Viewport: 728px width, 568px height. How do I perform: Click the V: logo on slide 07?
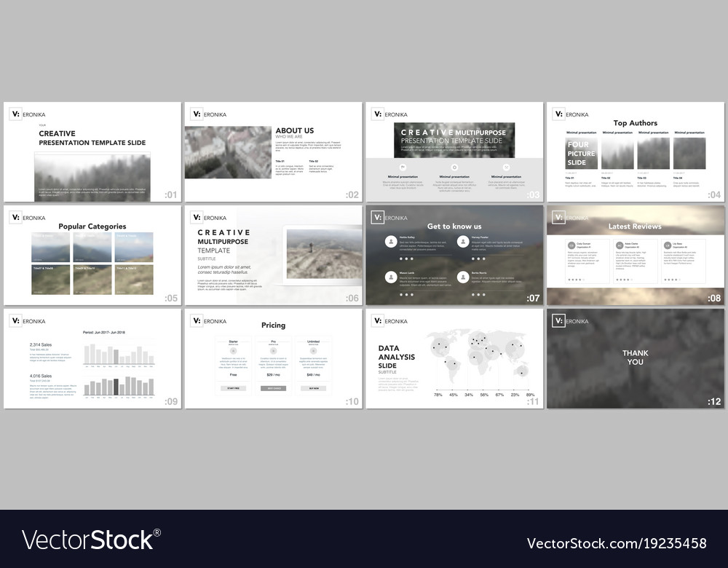tap(377, 217)
